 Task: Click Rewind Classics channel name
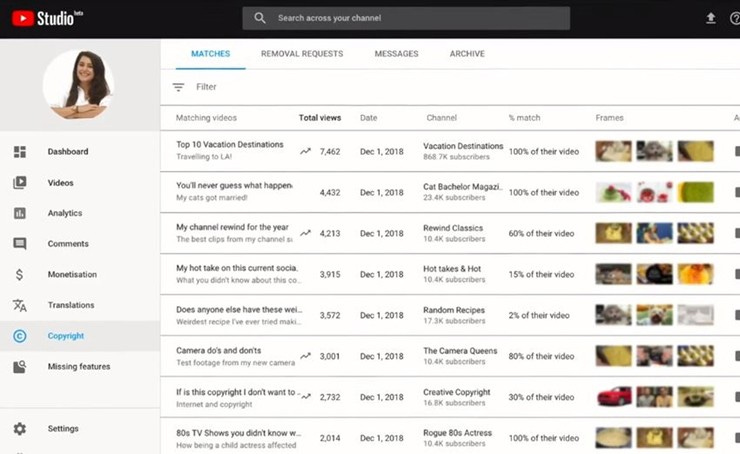pyautogui.click(x=453, y=228)
